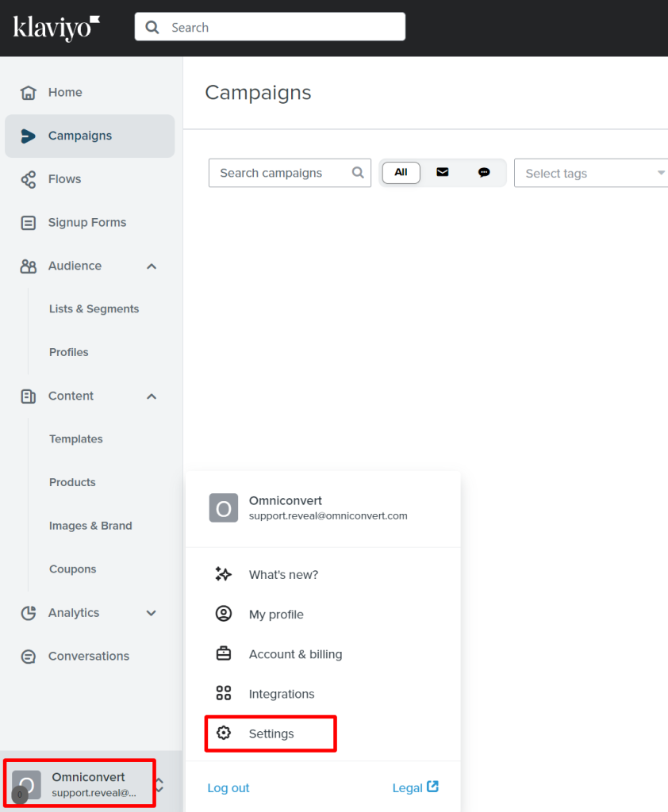Expand the Analytics section chevron
The image size is (668, 812).
click(152, 613)
